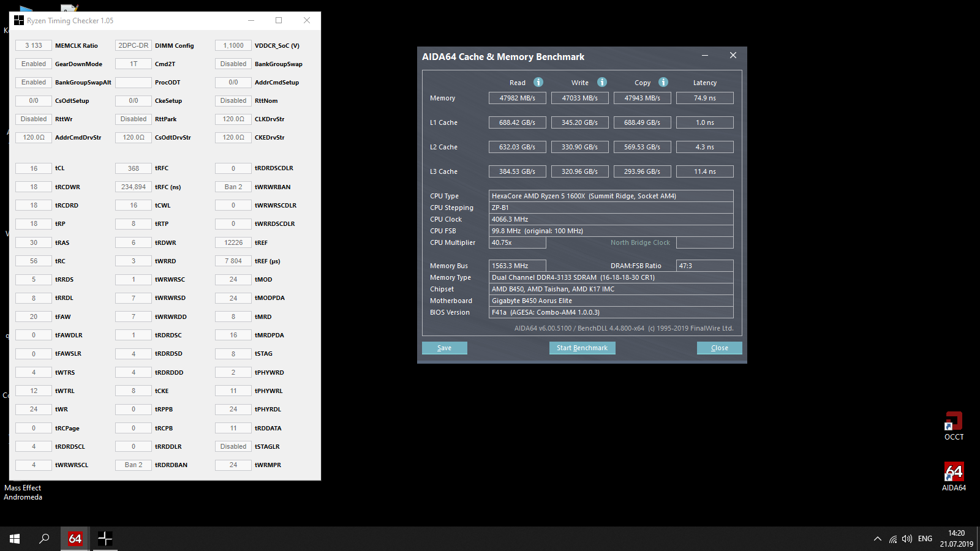980x551 pixels.
Task: Click the L3 Cache Latency value 11.4 ns
Action: (705, 171)
